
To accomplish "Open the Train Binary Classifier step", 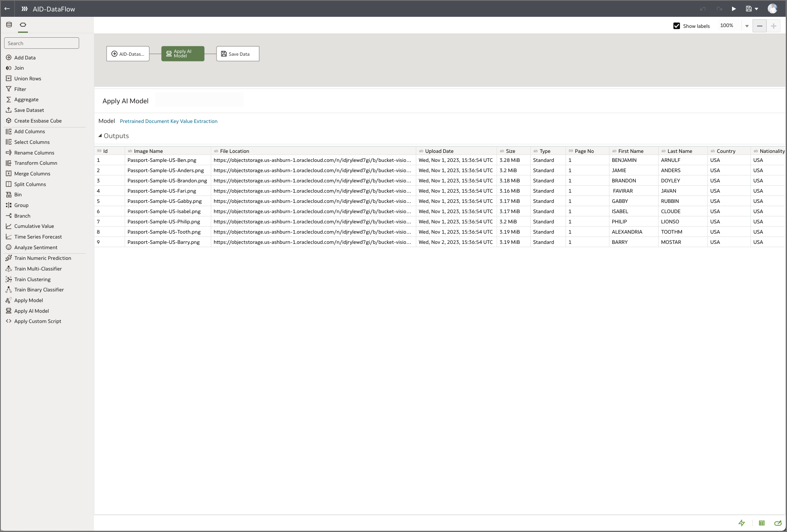I will (39, 289).
